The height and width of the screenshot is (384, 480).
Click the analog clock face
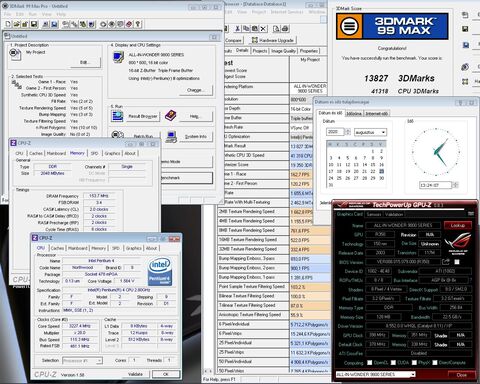436,152
